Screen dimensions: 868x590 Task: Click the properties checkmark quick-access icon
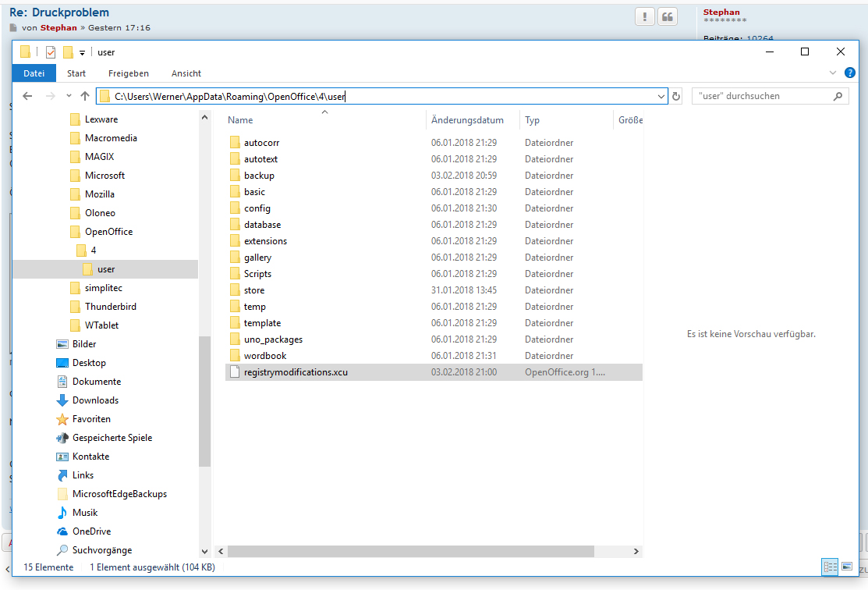click(x=51, y=52)
